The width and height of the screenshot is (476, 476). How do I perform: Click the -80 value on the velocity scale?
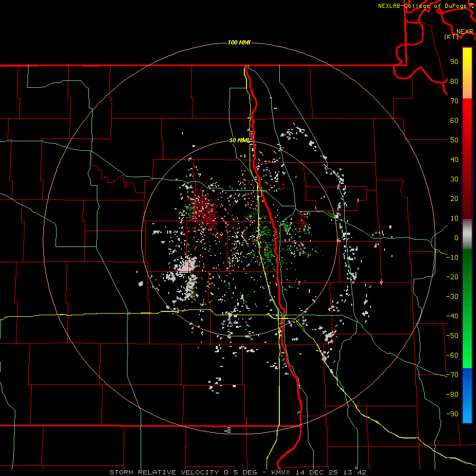tap(452, 395)
